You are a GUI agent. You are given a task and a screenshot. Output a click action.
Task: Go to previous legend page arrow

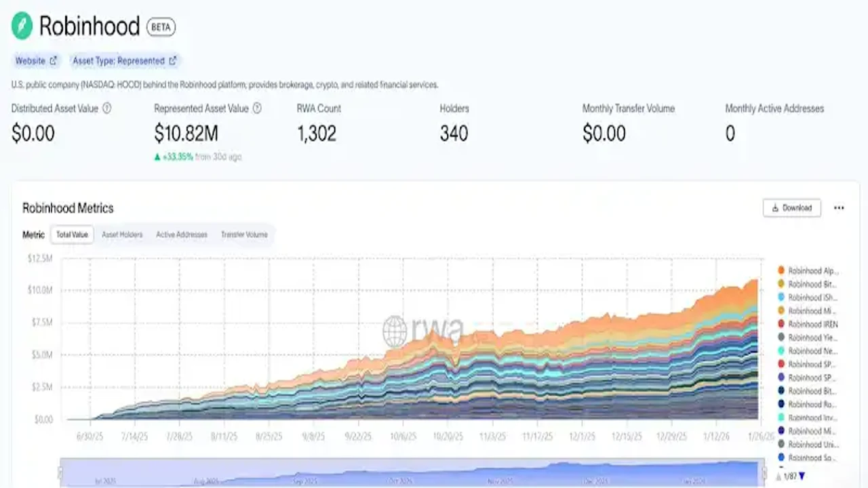[778, 476]
